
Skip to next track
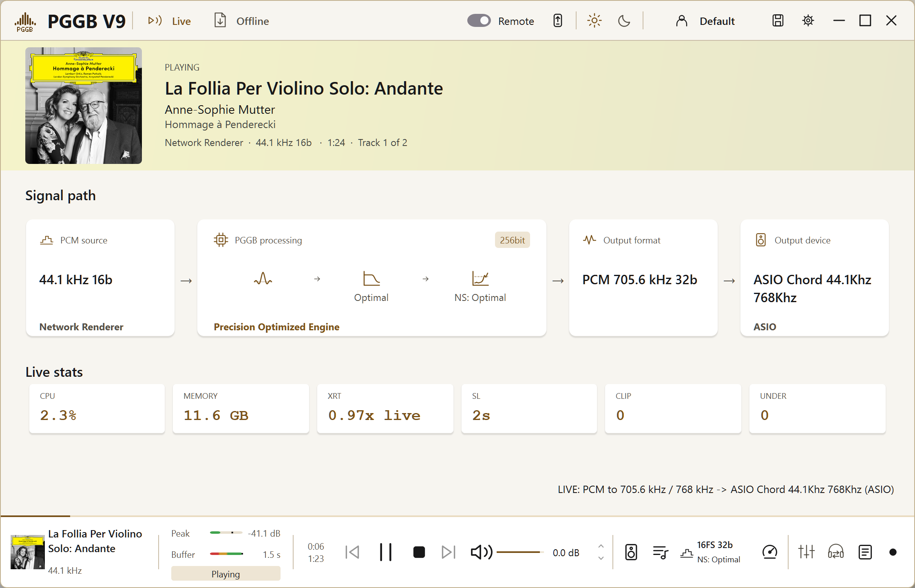pyautogui.click(x=449, y=553)
